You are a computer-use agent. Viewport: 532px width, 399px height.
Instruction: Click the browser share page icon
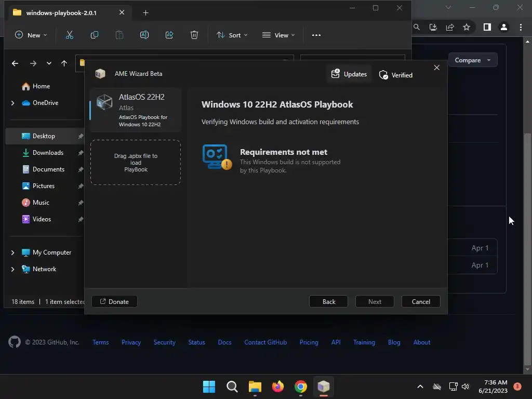tap(450, 27)
